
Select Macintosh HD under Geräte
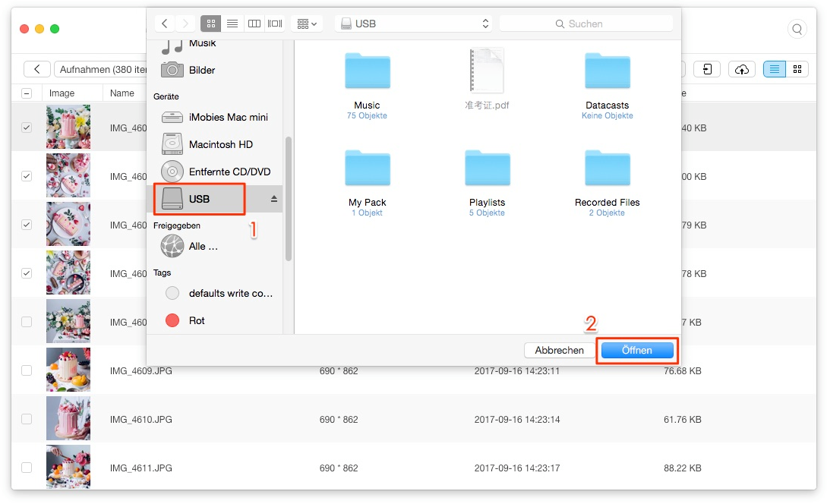(x=219, y=144)
